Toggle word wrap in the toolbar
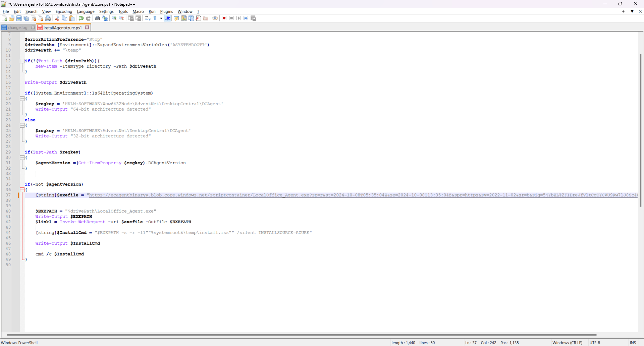Image resolution: width=644 pixels, height=346 pixels. pos(148,18)
